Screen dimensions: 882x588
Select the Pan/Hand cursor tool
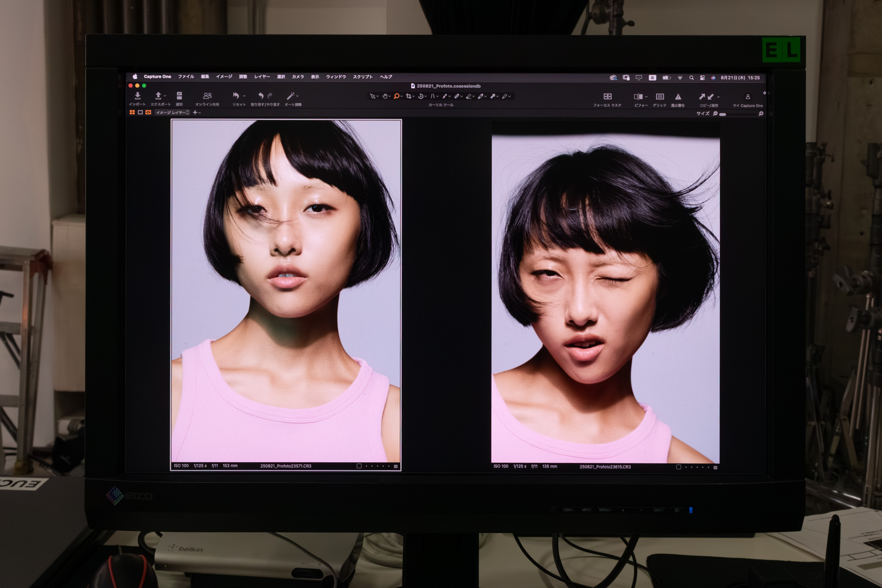pyautogui.click(x=385, y=96)
